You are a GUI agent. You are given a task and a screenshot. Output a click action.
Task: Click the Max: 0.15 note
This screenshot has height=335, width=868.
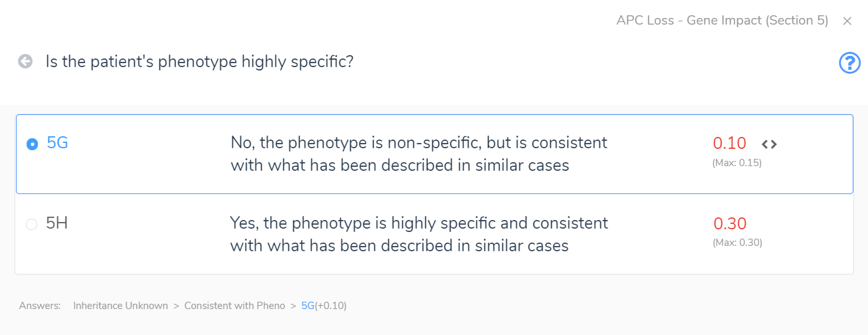click(x=737, y=162)
